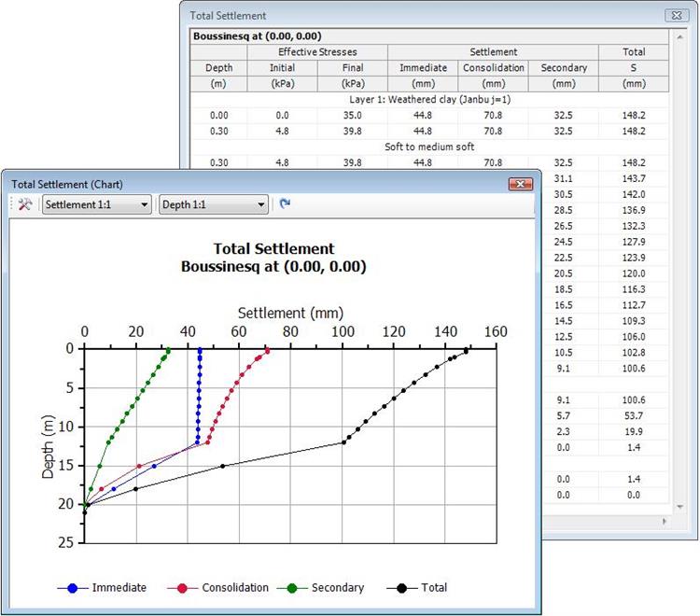
Task: Click secondary settlement cell '2.3'
Action: [x=564, y=431]
